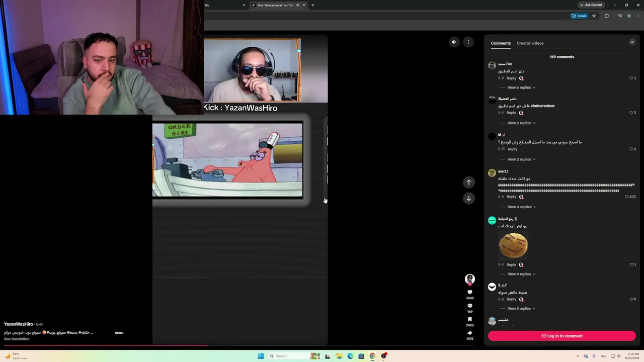644x362 pixels.
Task: Show hidden system tray icons
Action: click(577, 356)
